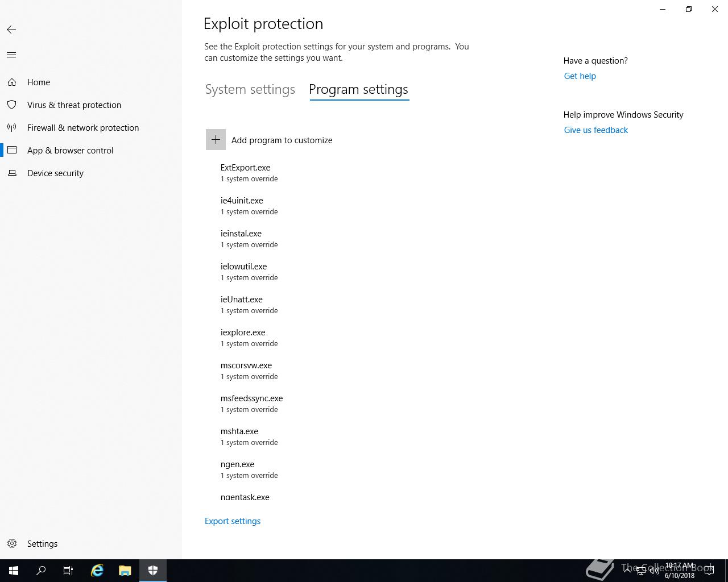The width and height of the screenshot is (728, 582).
Task: Open Task View on taskbar
Action: [x=68, y=571]
